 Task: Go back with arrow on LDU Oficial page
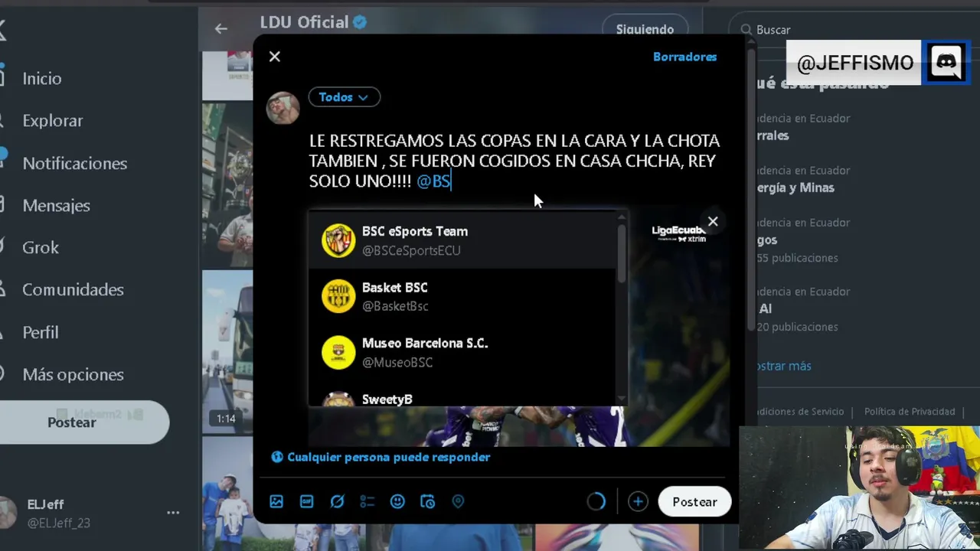coord(221,29)
